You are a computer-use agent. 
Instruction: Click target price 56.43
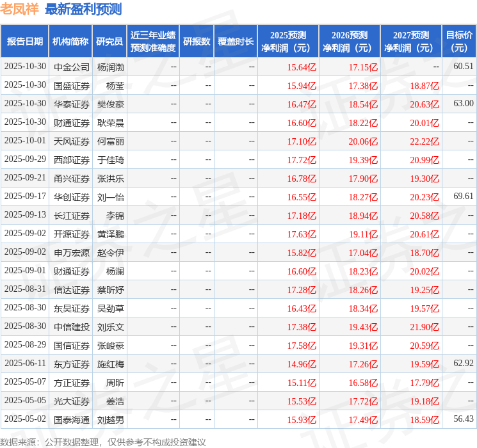(x=464, y=419)
